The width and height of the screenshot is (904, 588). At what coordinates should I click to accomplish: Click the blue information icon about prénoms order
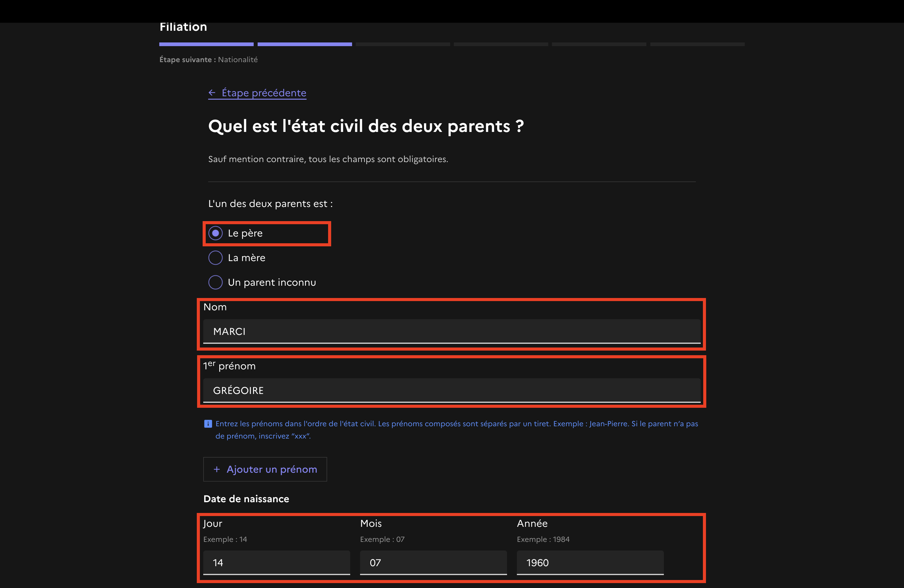[208, 423]
